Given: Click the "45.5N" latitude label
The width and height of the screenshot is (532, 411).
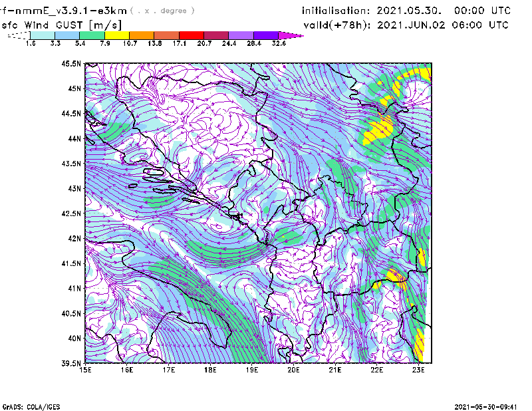Looking at the screenshot, I should click(x=71, y=63).
